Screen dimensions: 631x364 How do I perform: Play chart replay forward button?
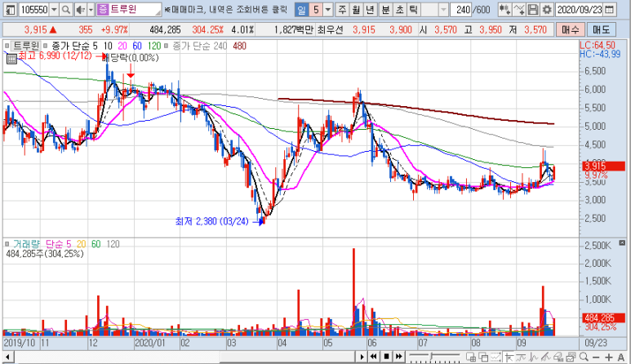[362, 357]
